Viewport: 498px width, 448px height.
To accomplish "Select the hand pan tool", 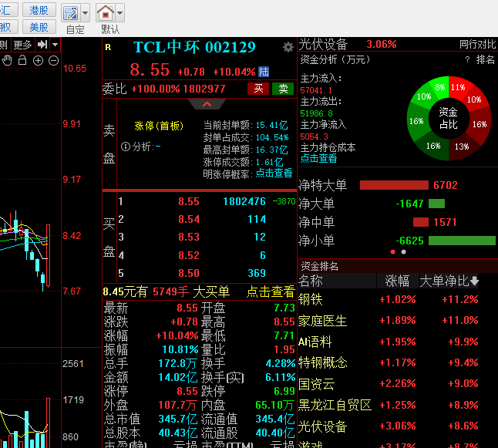I will (x=7, y=60).
